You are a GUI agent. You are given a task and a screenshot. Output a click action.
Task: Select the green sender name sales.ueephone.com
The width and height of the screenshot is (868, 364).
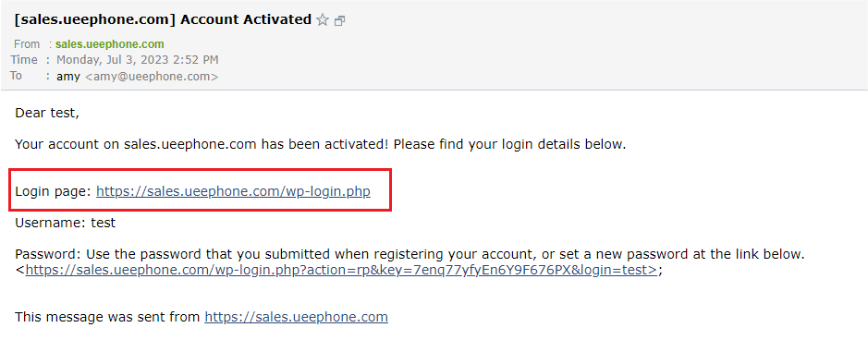coord(110,44)
